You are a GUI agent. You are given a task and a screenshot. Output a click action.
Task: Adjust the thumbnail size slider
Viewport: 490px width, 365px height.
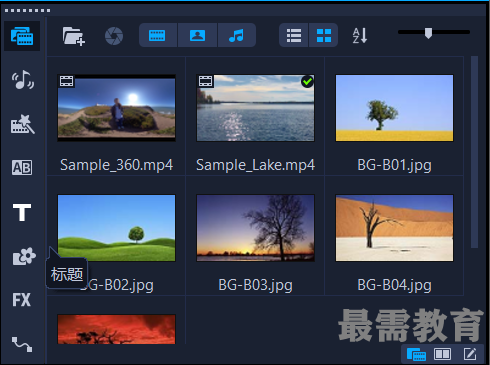click(x=428, y=33)
